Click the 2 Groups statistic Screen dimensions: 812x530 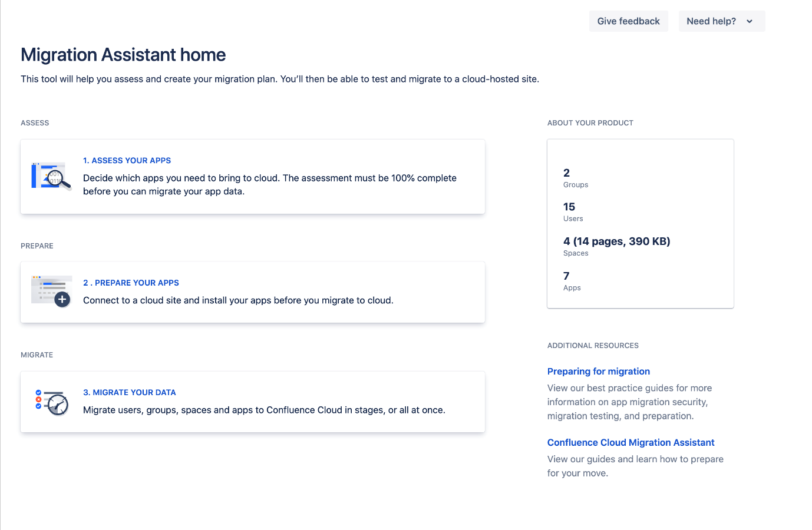click(576, 178)
